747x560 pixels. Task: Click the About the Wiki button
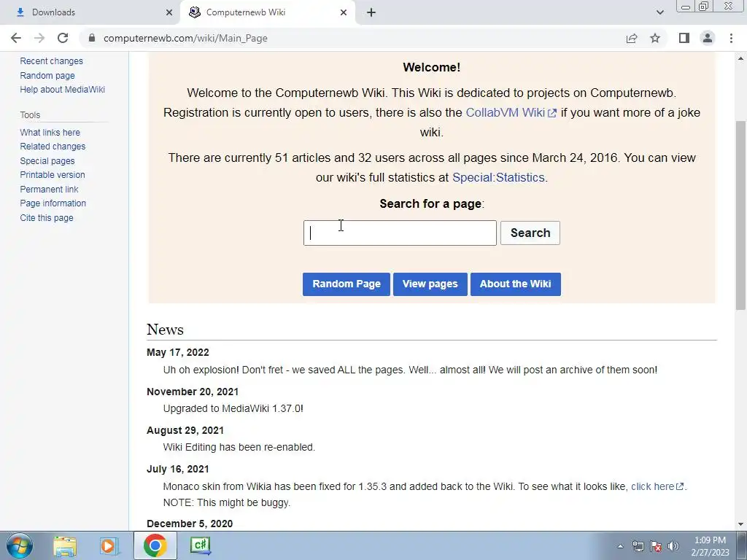(x=516, y=284)
